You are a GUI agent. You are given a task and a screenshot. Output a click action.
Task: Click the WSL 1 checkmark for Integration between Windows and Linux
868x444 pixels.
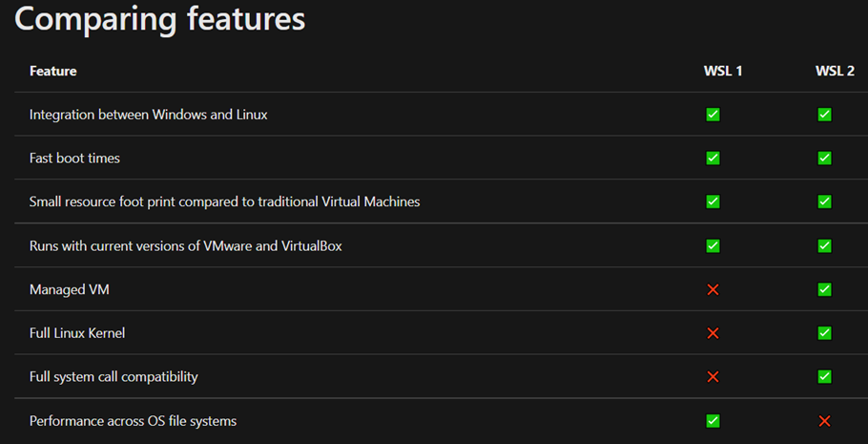tap(713, 115)
